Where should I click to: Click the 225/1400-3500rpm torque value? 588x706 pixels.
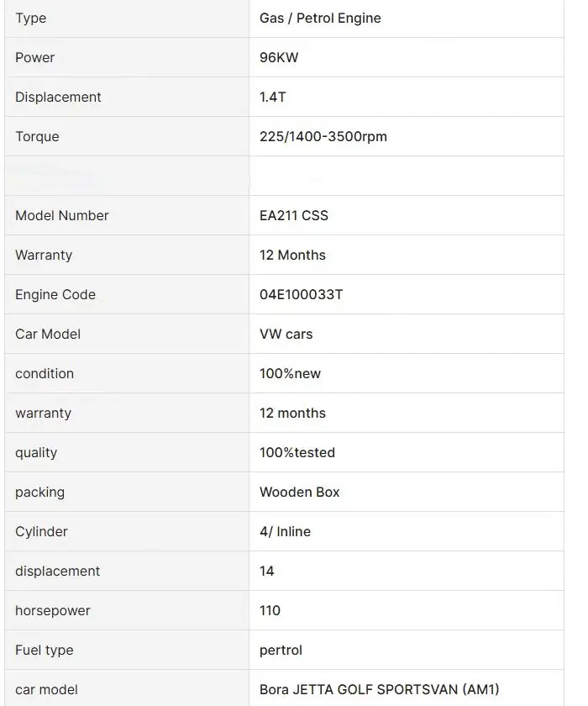click(x=323, y=136)
